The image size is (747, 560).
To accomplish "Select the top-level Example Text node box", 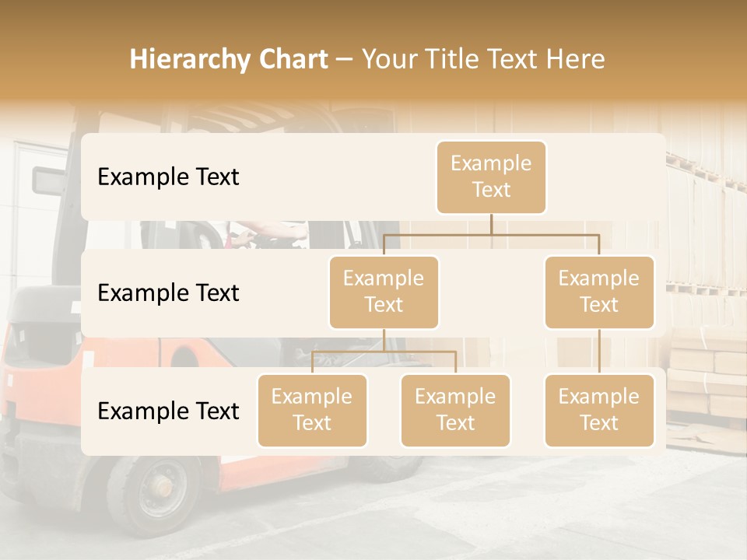I will pyautogui.click(x=491, y=177).
